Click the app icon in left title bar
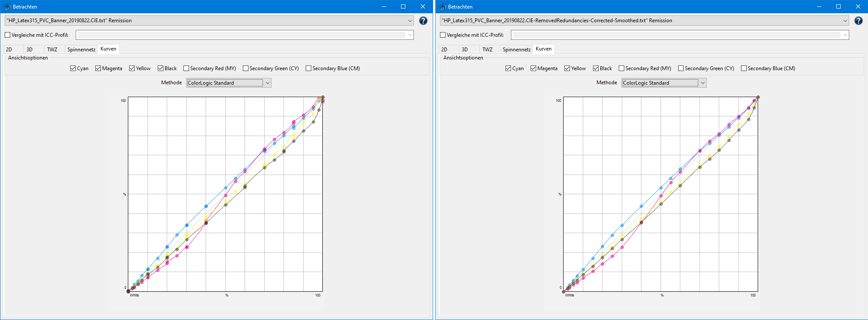Screen dimensions: 868x320 click(7, 6)
